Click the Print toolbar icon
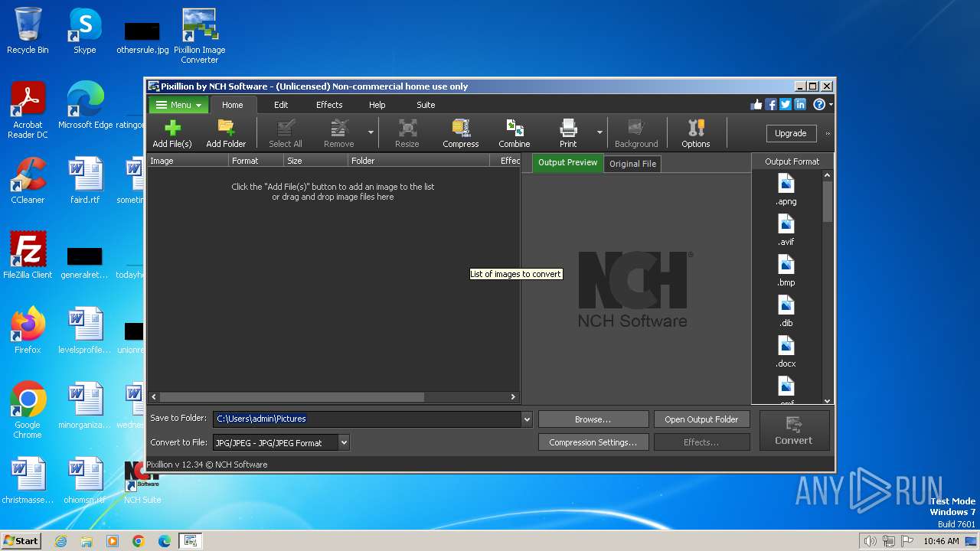980x551 pixels. coord(568,133)
